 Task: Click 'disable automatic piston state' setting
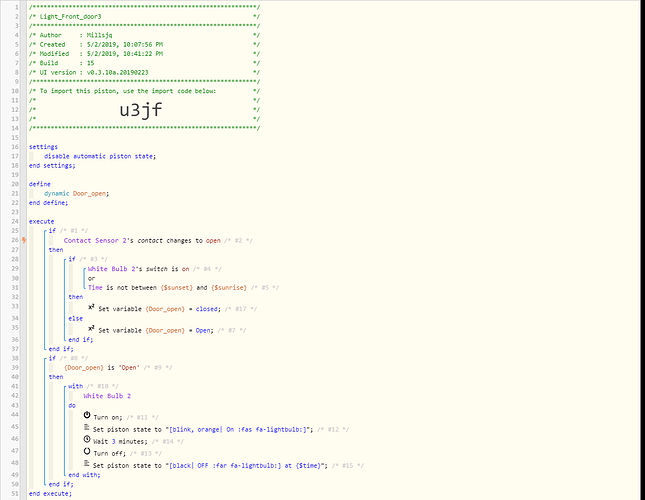100,156
